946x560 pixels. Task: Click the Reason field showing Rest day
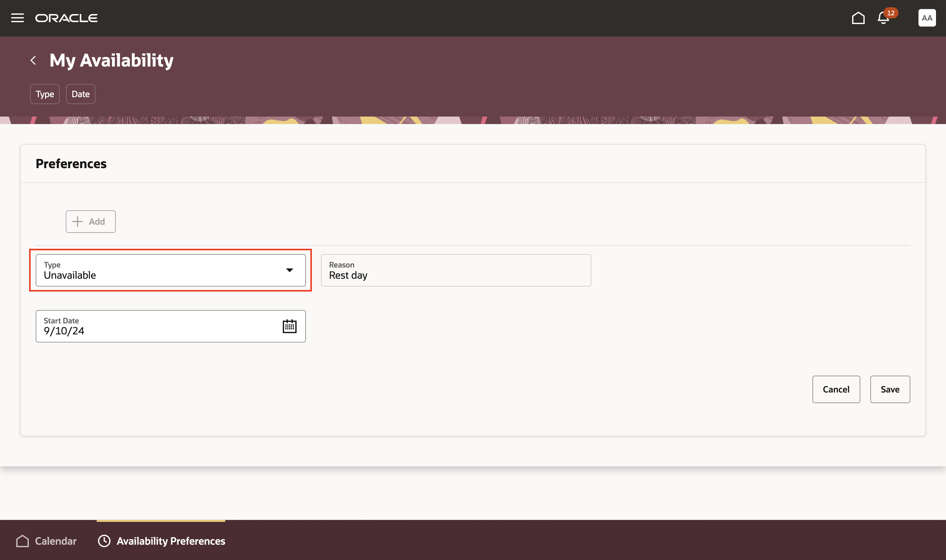[455, 270]
